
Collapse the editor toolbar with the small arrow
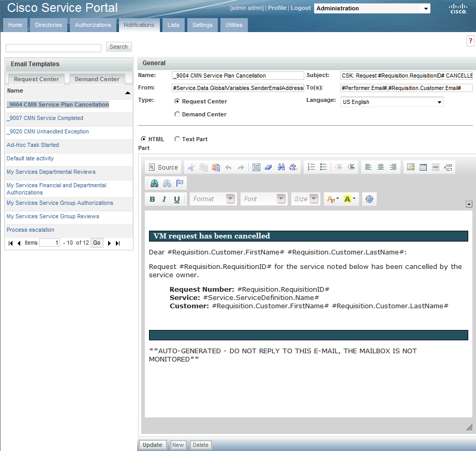[469, 204]
